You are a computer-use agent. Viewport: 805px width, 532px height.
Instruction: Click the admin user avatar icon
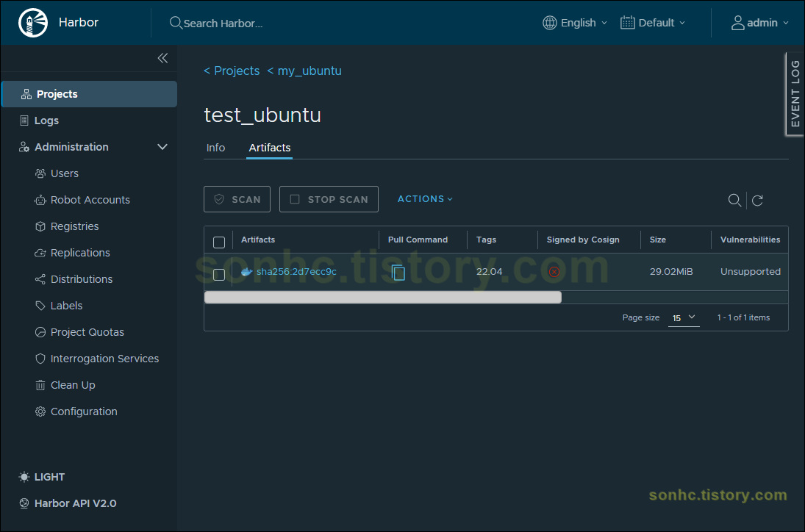[737, 23]
